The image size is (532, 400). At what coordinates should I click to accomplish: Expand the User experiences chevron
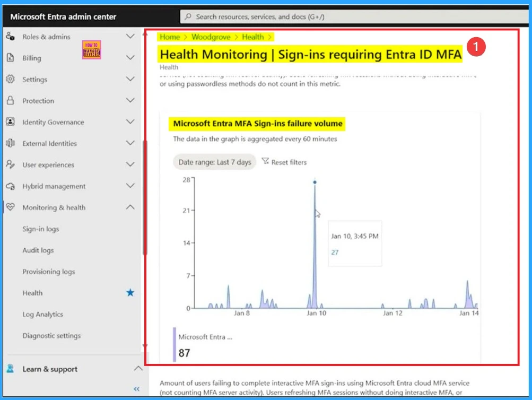coord(130,164)
